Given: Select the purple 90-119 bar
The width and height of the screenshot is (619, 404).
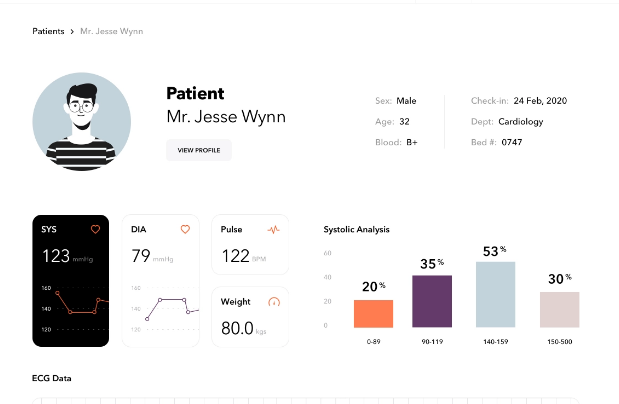Looking at the screenshot, I should 432,302.
